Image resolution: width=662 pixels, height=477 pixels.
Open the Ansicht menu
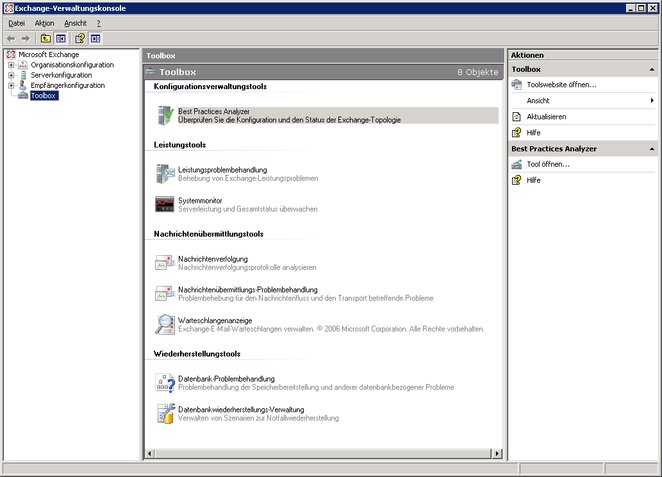point(75,23)
